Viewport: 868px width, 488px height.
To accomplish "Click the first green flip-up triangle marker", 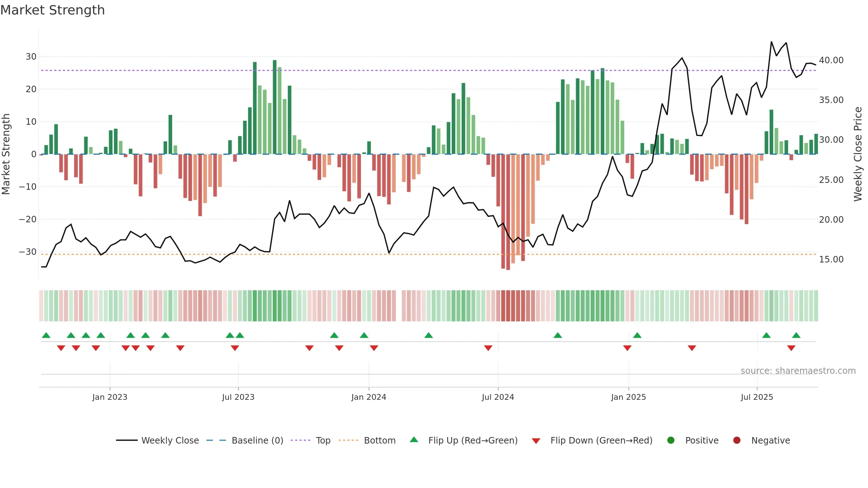I will coord(46,335).
